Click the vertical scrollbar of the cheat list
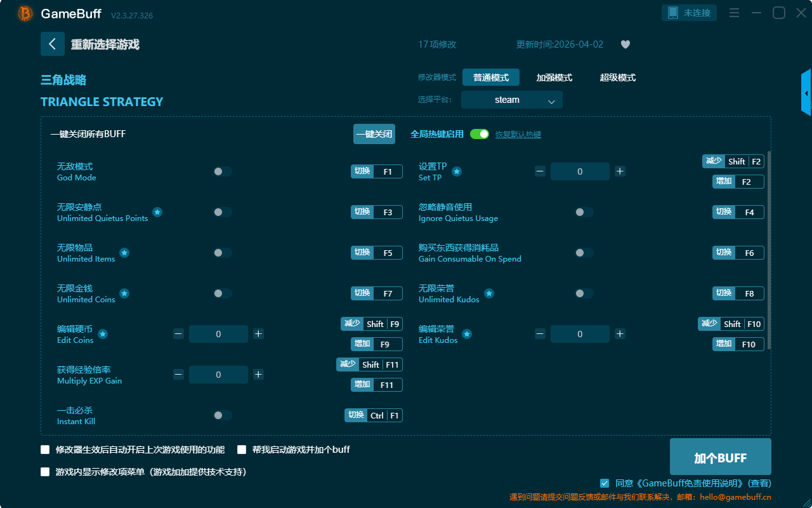This screenshot has width=812, height=508. click(769, 249)
